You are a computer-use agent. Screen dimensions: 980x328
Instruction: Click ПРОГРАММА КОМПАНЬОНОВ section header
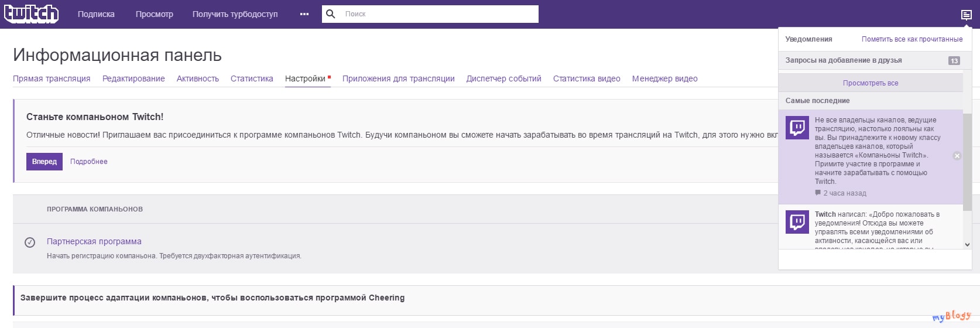click(x=95, y=209)
